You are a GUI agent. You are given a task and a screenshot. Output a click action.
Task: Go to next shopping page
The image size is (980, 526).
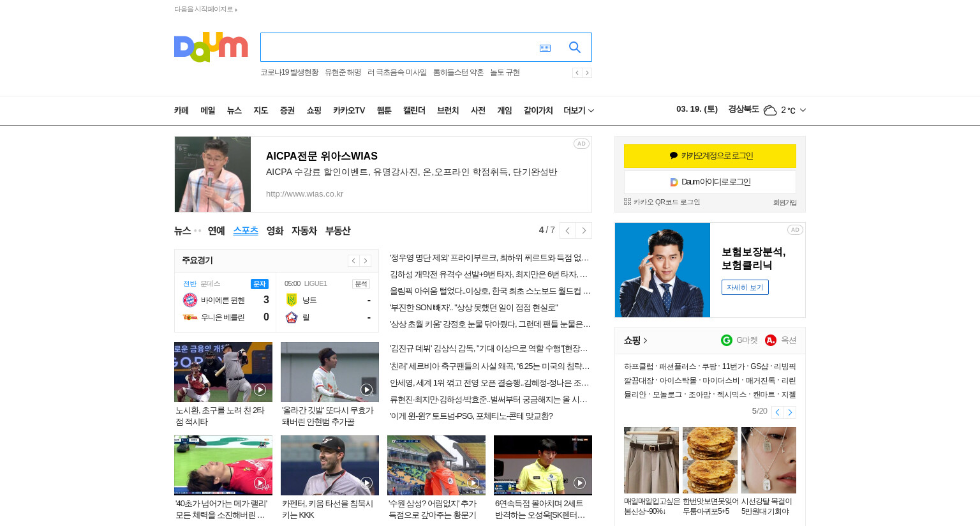click(x=790, y=412)
